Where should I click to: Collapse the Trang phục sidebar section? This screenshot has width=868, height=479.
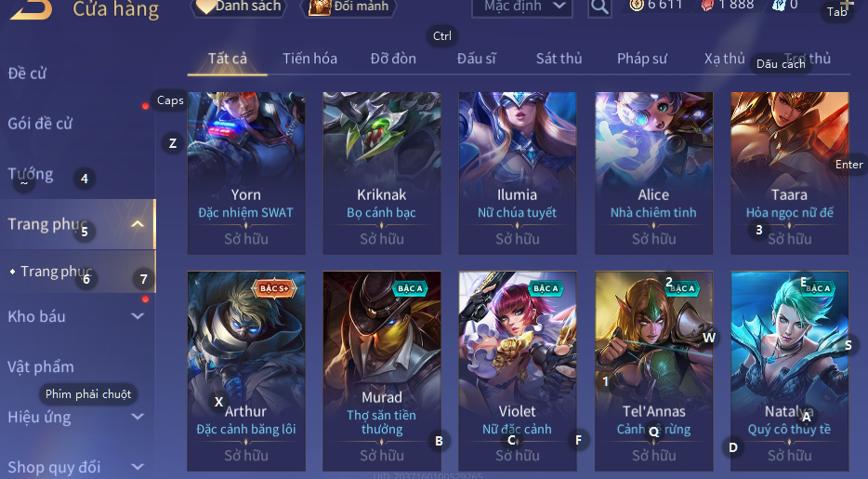(x=138, y=224)
